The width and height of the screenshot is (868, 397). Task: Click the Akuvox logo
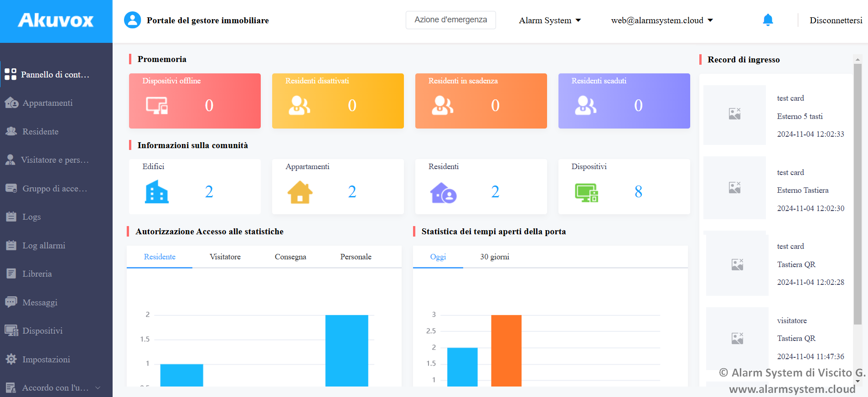click(56, 20)
